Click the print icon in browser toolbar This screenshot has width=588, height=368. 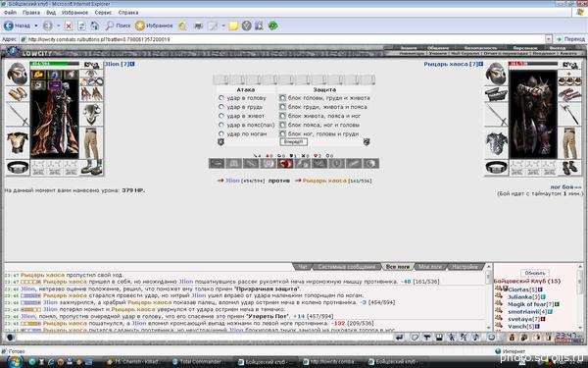pos(198,26)
